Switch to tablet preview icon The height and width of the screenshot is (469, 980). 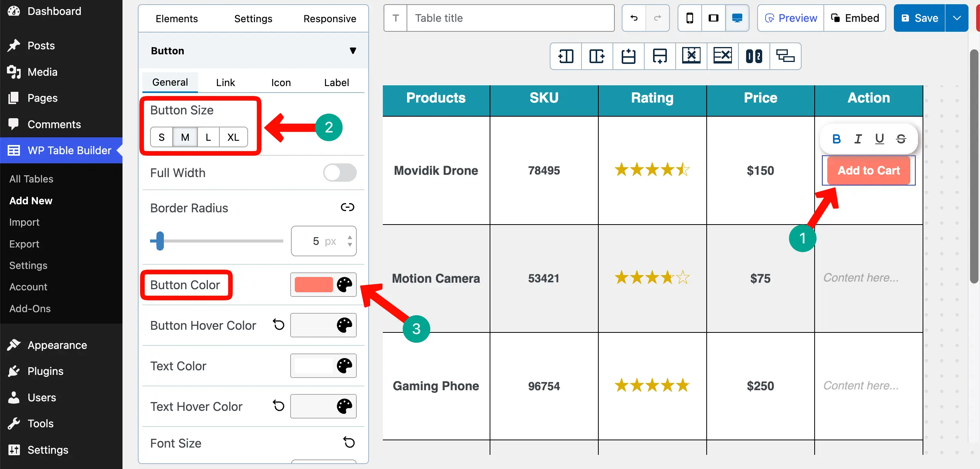(713, 18)
